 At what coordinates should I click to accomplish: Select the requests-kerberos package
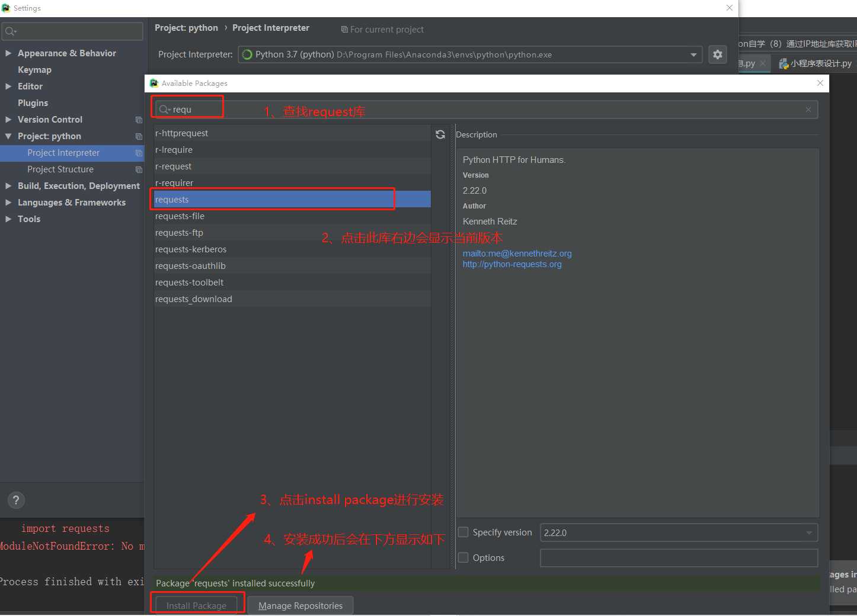point(292,249)
